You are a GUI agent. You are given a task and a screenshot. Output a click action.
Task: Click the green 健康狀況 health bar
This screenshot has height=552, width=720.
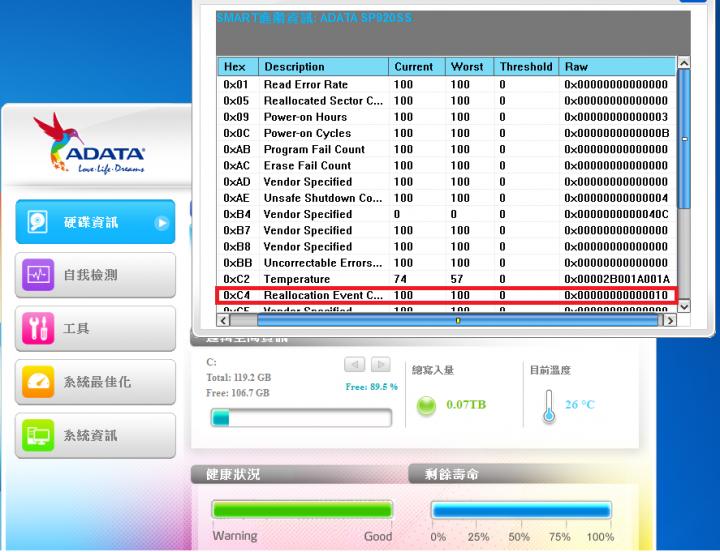point(302,510)
